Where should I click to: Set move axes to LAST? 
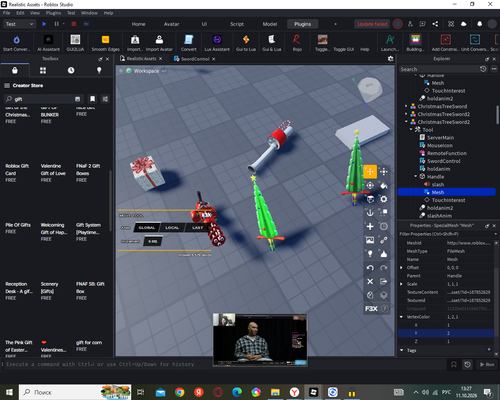197,228
